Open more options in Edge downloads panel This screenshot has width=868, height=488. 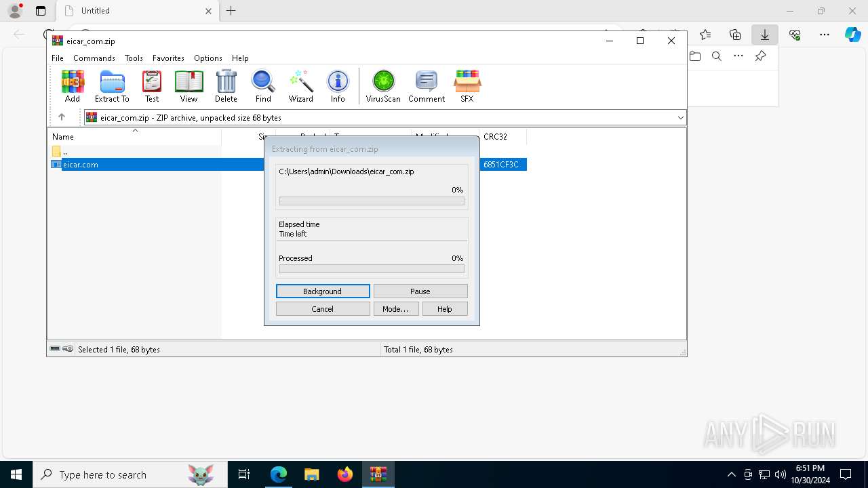(738, 56)
